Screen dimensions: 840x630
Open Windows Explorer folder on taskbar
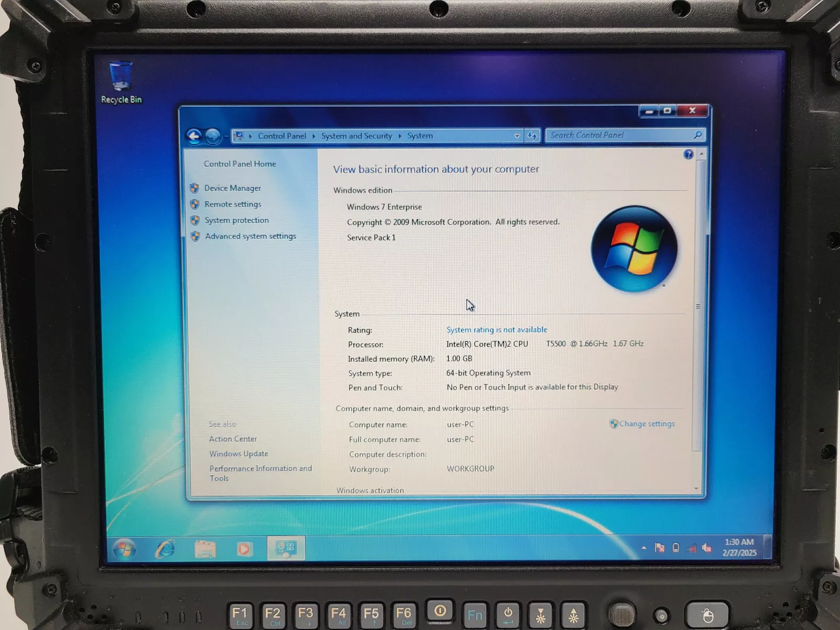coord(205,549)
